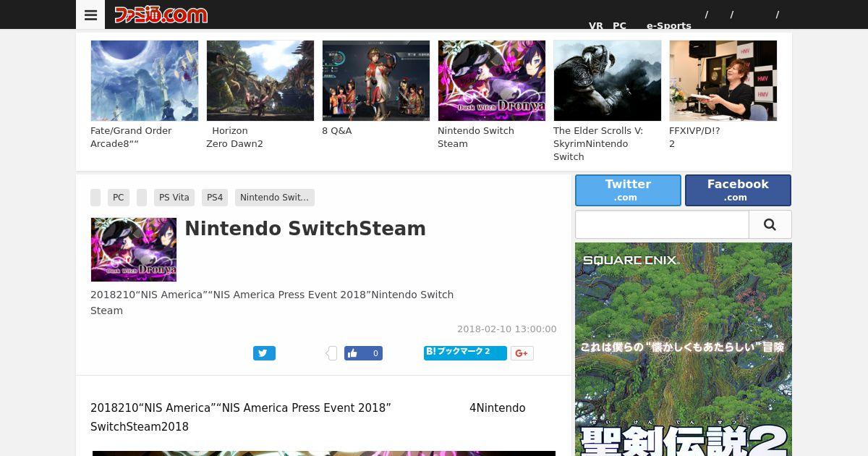Submit search with the magnifier icon

pyautogui.click(x=770, y=224)
